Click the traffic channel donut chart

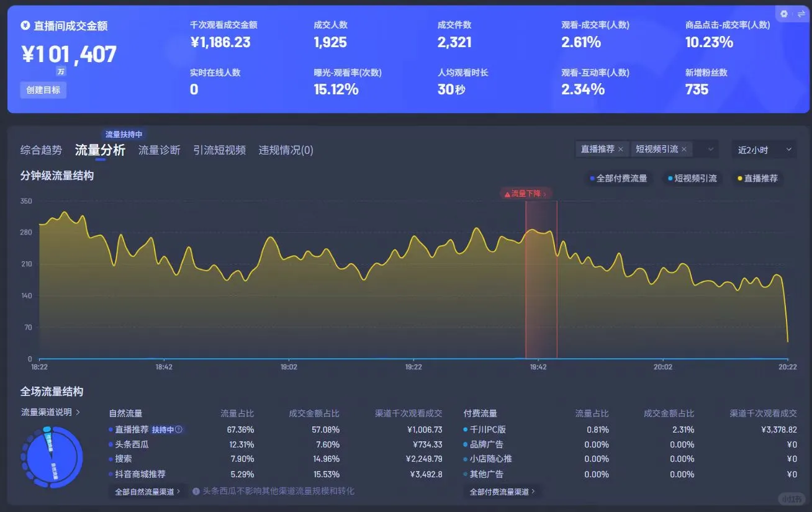[x=52, y=457]
